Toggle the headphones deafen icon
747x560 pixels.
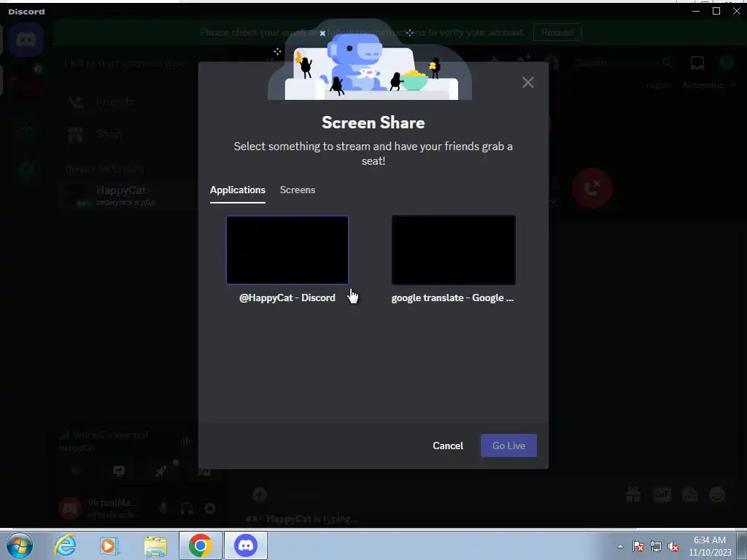point(187,508)
